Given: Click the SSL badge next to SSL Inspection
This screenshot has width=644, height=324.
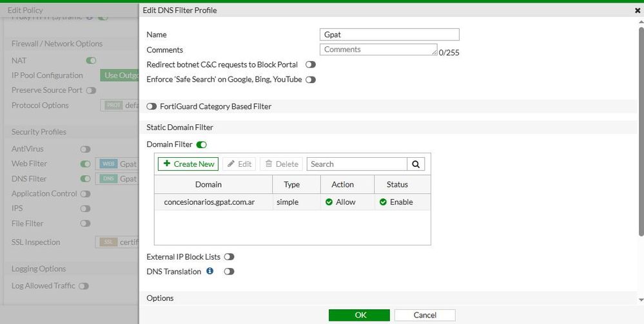Looking at the screenshot, I should (x=108, y=242).
